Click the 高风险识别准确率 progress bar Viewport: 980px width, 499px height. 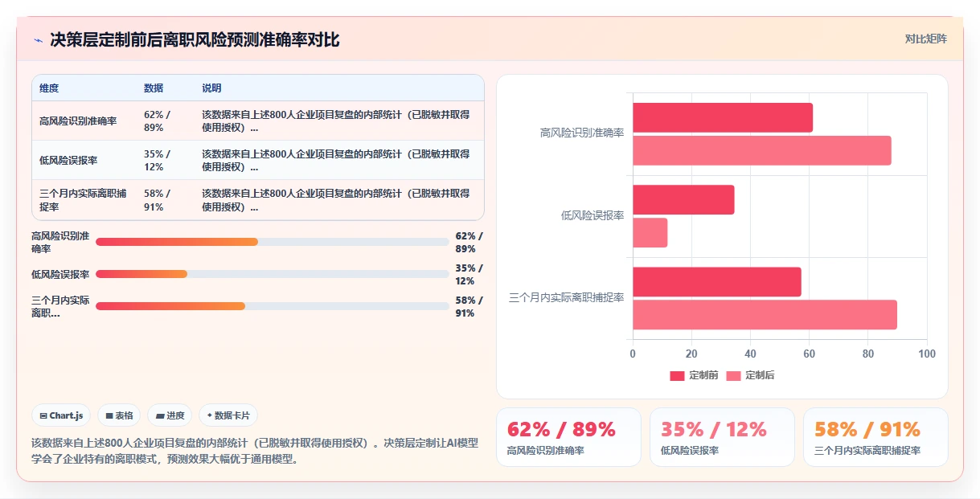(273, 242)
